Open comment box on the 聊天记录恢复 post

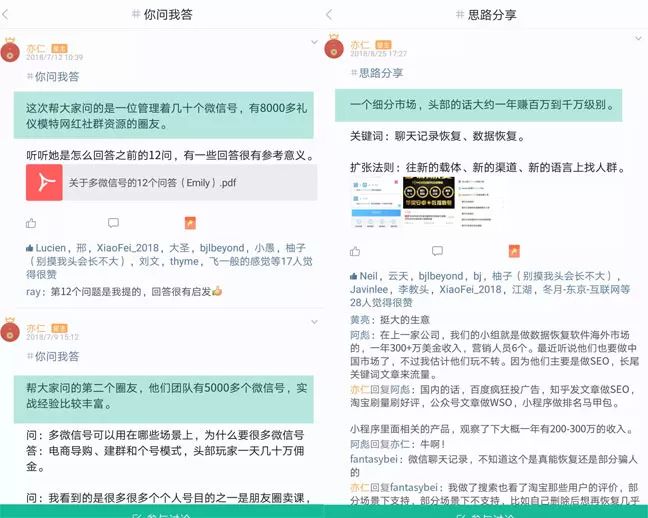[x=437, y=251]
